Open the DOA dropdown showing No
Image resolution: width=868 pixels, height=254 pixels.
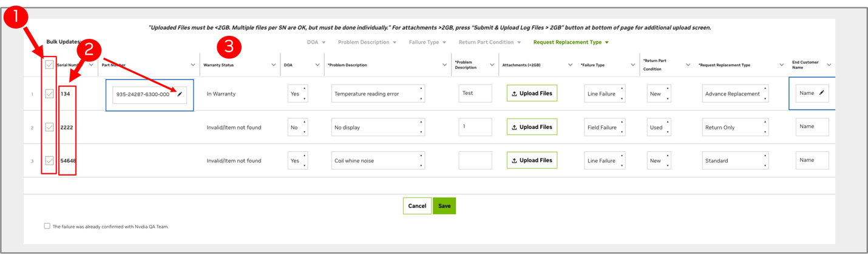pos(297,127)
